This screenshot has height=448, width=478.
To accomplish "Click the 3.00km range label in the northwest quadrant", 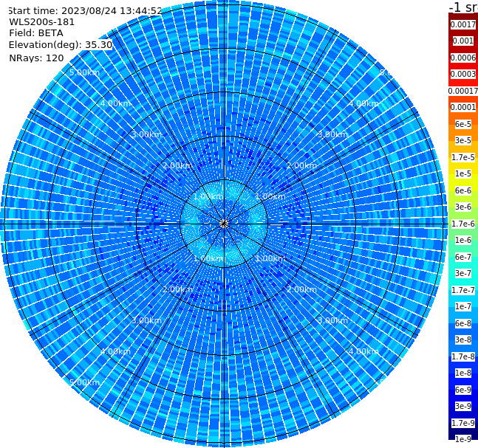I will click(146, 134).
